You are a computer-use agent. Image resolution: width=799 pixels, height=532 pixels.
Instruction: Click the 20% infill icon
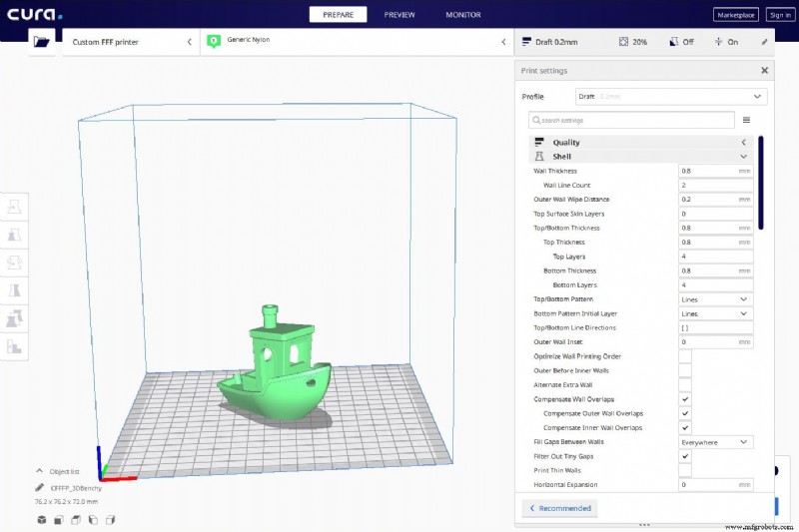pos(623,42)
